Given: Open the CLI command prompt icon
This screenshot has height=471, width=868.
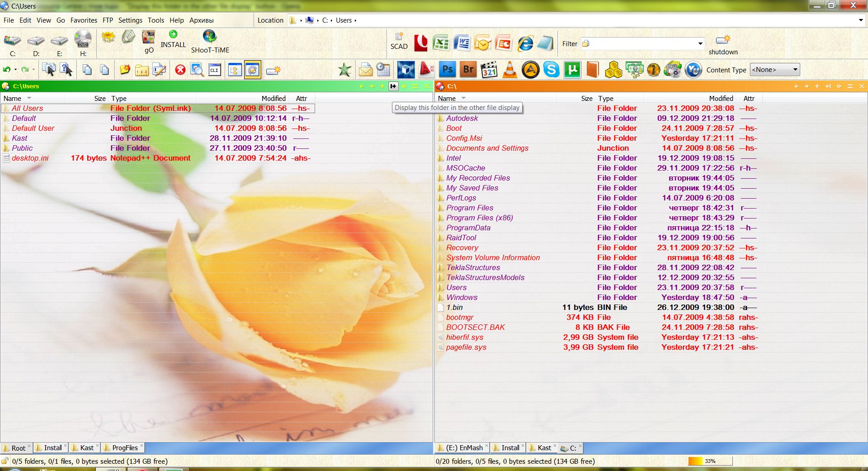Looking at the screenshot, I should click(215, 70).
